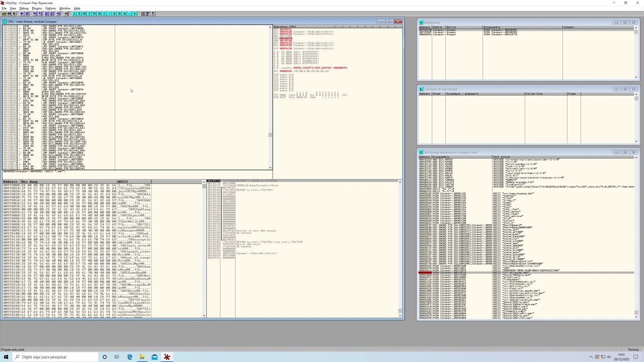This screenshot has height=362, width=644.
Task: Open Task View on taskbar
Action: tap(117, 357)
